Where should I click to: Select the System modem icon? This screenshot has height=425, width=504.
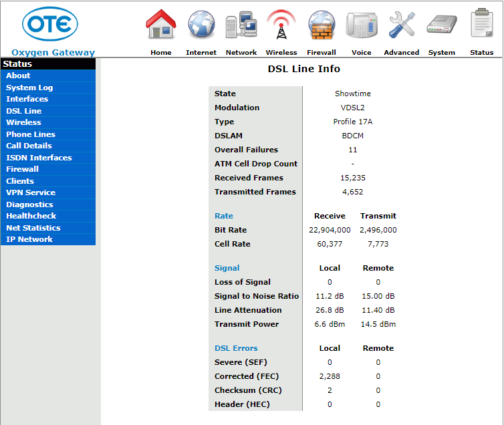click(442, 25)
